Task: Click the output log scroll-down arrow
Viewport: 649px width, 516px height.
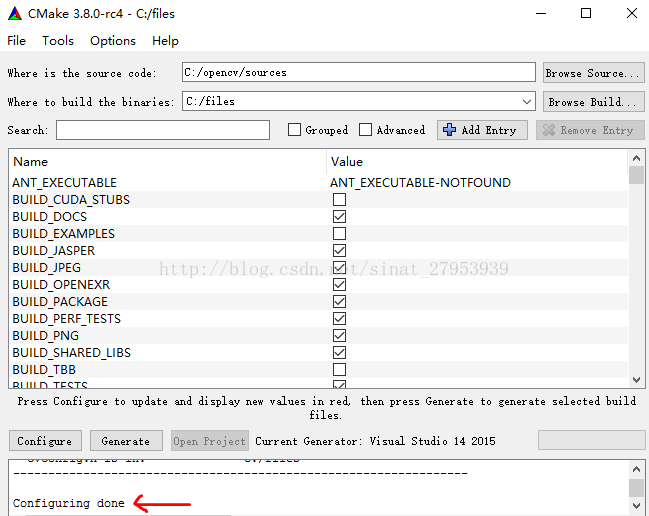Action: [637, 505]
